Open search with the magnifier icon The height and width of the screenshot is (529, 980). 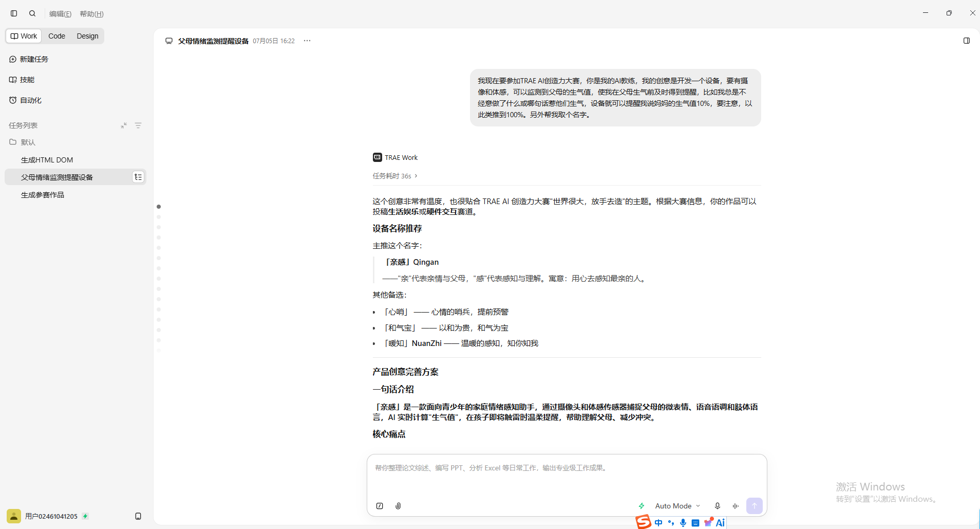pos(32,13)
